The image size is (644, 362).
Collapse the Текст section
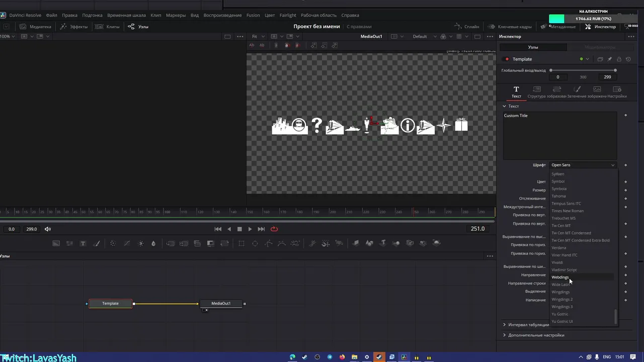[x=505, y=107]
